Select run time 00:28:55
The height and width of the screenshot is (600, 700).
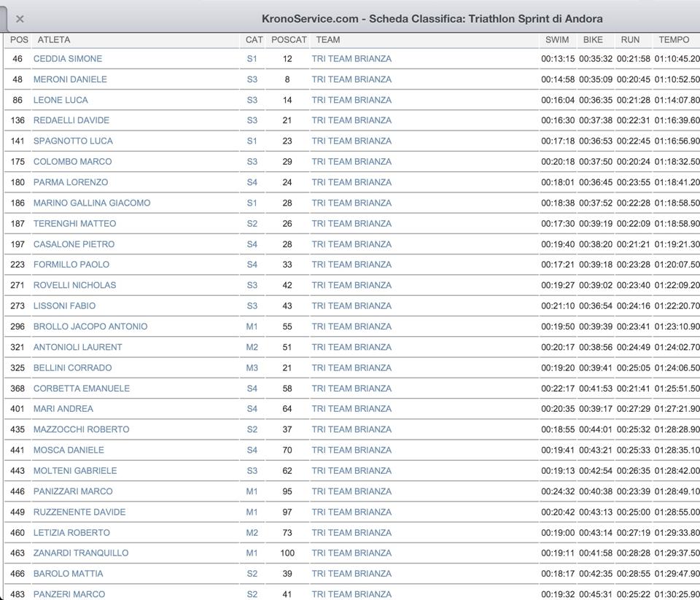coord(634,574)
